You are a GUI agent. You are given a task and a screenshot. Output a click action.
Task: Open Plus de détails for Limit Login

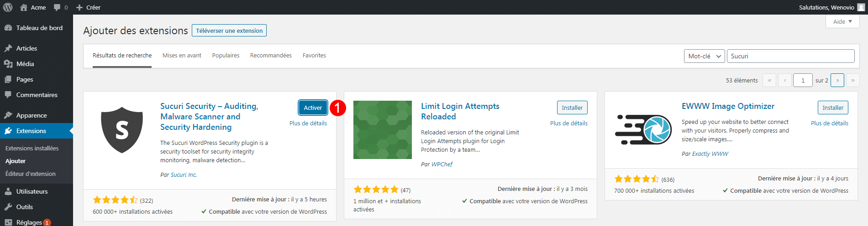pos(569,123)
